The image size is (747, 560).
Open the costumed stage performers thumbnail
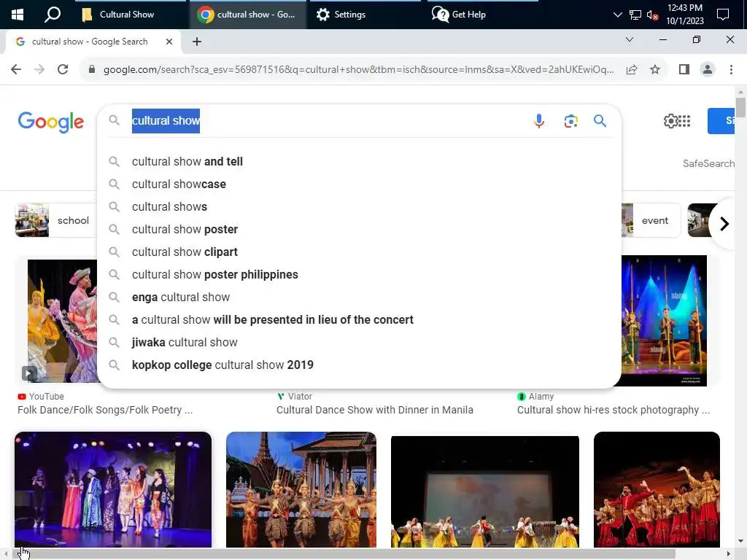[113, 489]
